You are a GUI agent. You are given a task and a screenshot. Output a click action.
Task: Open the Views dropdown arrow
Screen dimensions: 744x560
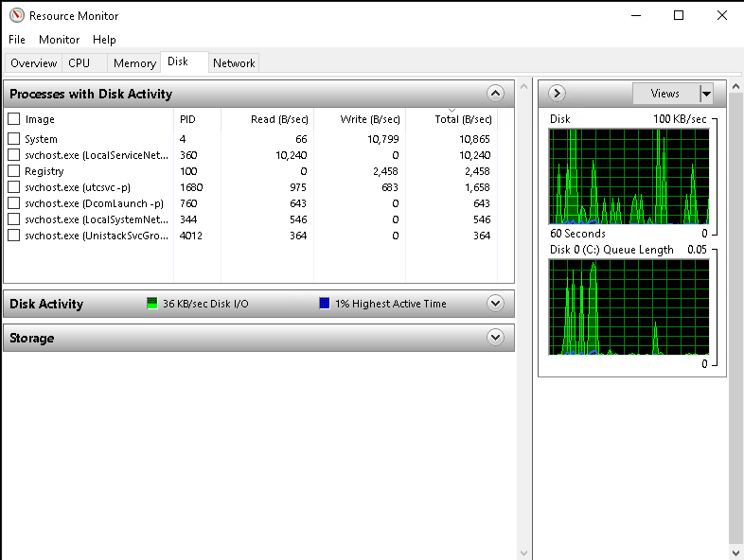click(706, 93)
